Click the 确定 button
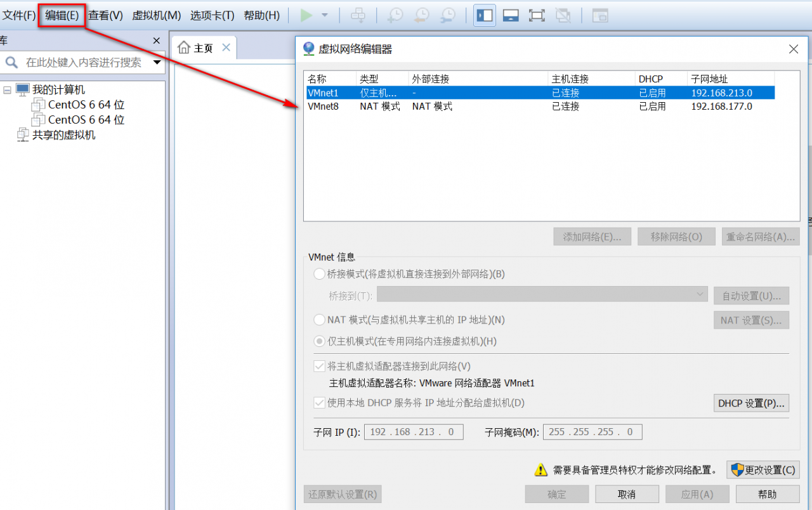812x510 pixels. coord(557,494)
